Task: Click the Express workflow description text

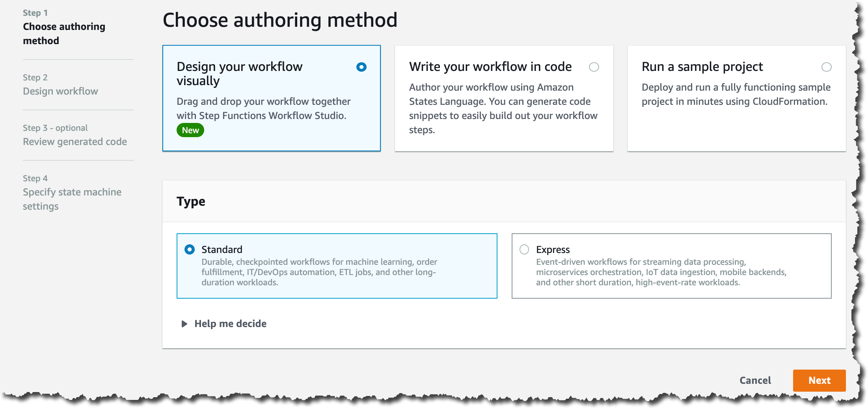Action: [661, 272]
